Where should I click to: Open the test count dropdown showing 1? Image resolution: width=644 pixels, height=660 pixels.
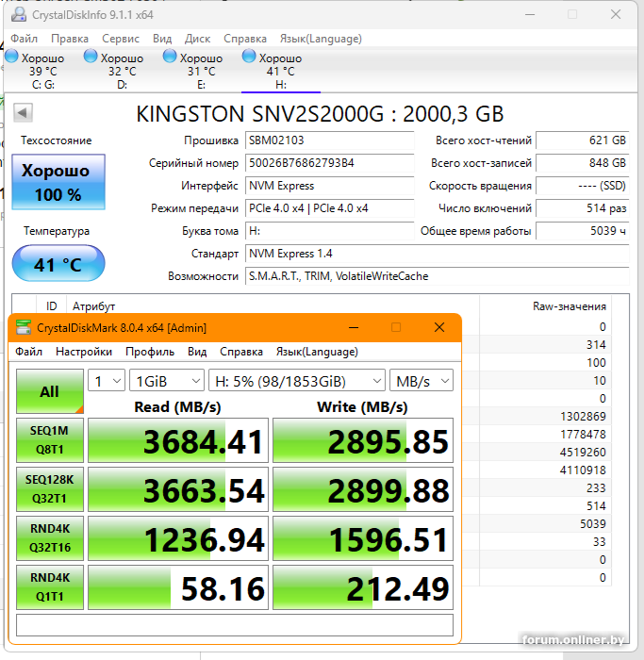pyautogui.click(x=107, y=380)
